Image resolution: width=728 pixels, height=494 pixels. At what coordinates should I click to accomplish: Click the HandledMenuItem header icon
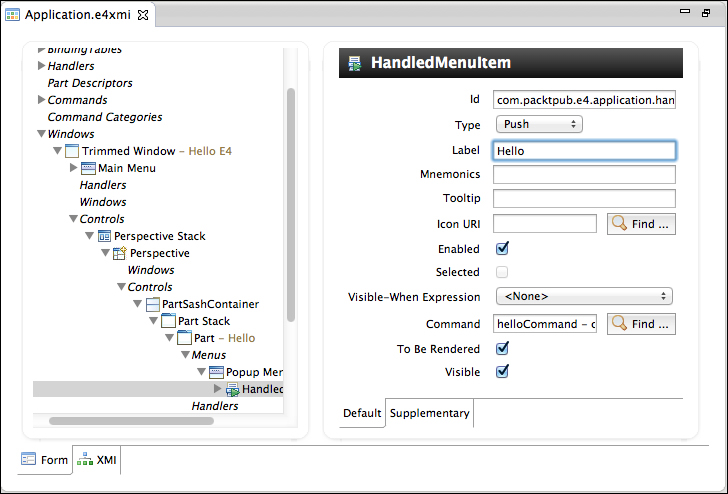pyautogui.click(x=354, y=63)
